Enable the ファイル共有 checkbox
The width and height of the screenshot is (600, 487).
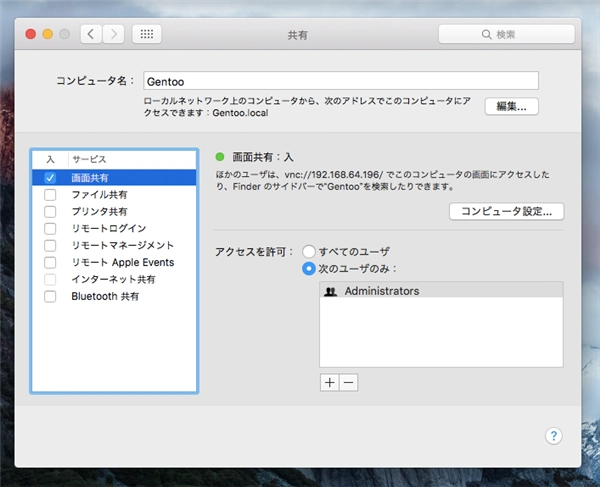(50, 194)
